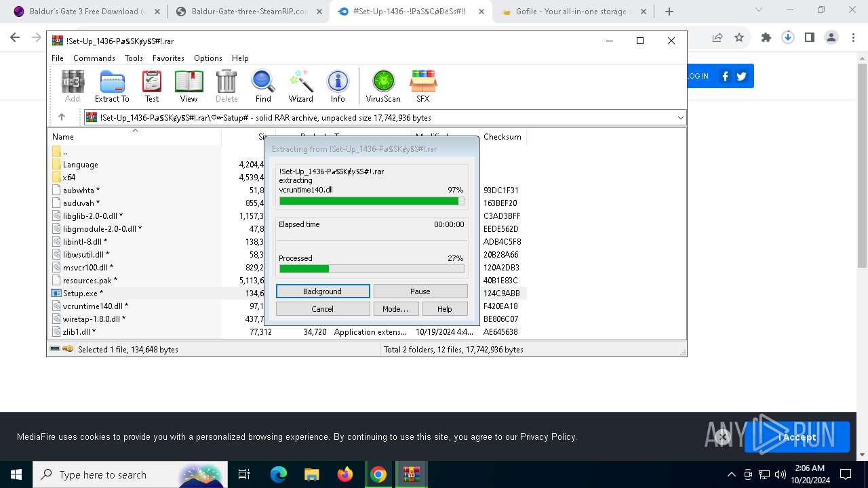Click the Task View taskbar icon
The width and height of the screenshot is (868, 488).
click(244, 474)
